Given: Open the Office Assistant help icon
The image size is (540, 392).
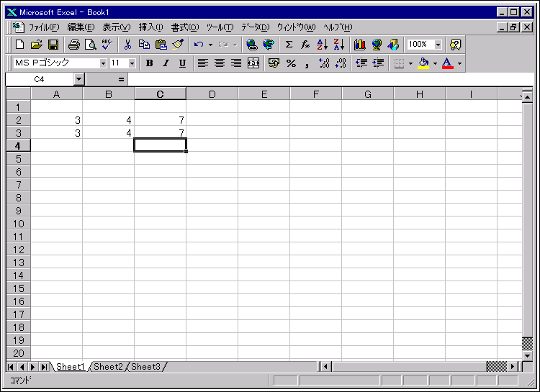Looking at the screenshot, I should click(x=455, y=45).
